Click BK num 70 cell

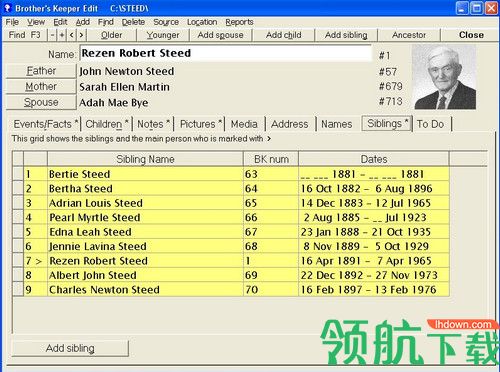pos(271,290)
